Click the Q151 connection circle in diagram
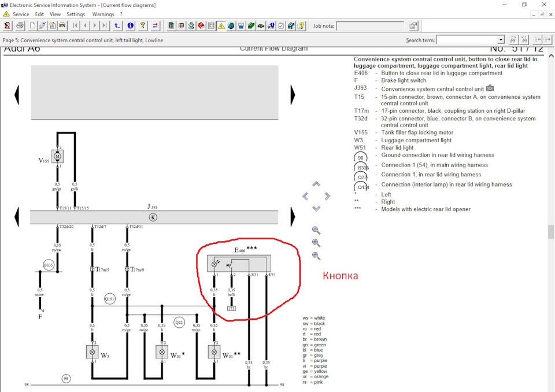The width and height of the screenshot is (555, 392). tap(110, 299)
